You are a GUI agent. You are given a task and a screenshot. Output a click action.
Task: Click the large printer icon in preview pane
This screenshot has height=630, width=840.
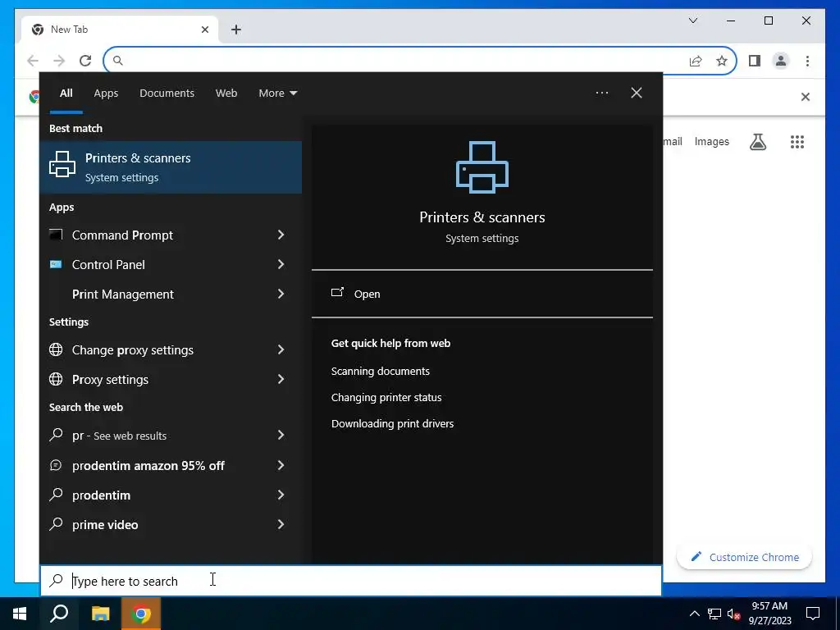coord(482,167)
